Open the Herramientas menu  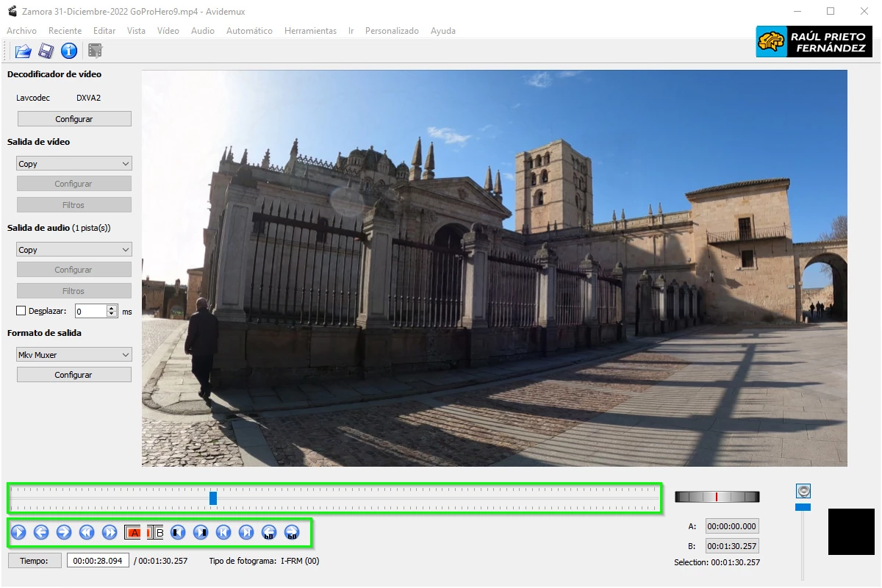click(x=309, y=31)
